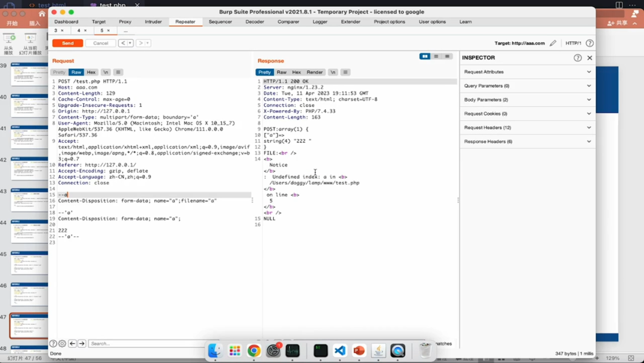
Task: Click PowerPoint home icon in title bar
Action: [42, 14]
